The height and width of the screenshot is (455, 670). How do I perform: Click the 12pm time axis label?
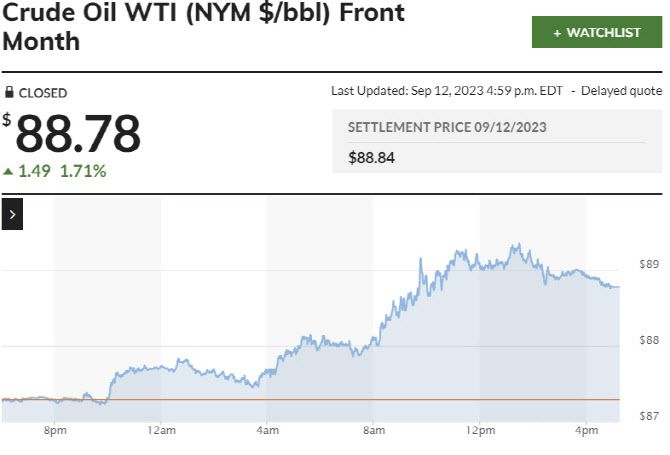pyautogui.click(x=480, y=431)
